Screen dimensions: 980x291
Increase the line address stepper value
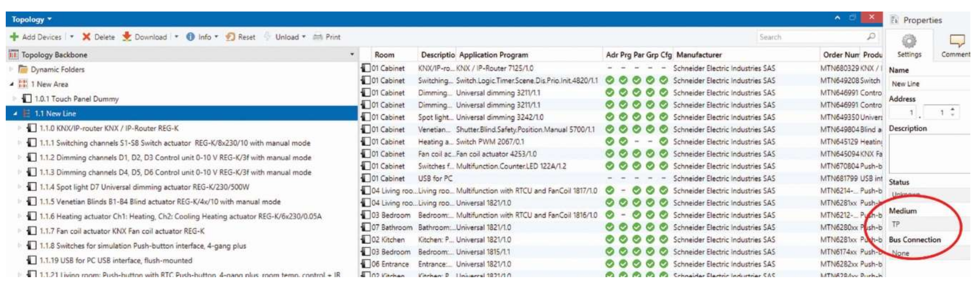point(952,109)
